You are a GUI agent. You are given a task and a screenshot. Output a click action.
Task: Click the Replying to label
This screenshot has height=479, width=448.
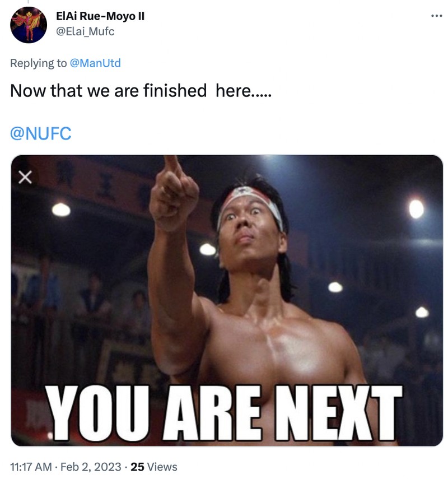click(x=38, y=63)
